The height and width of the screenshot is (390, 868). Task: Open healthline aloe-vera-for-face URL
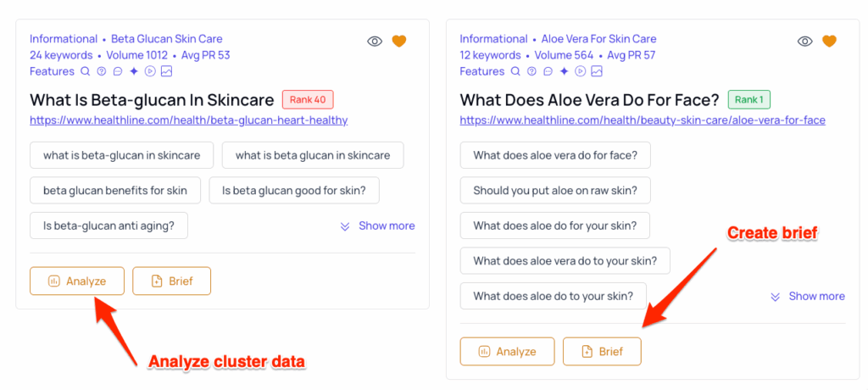[642, 120]
